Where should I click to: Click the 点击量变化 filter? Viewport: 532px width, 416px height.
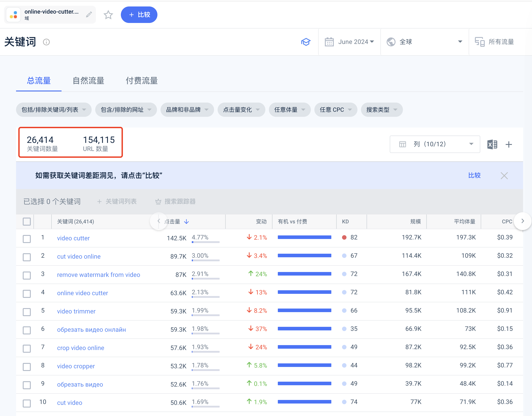click(x=241, y=110)
